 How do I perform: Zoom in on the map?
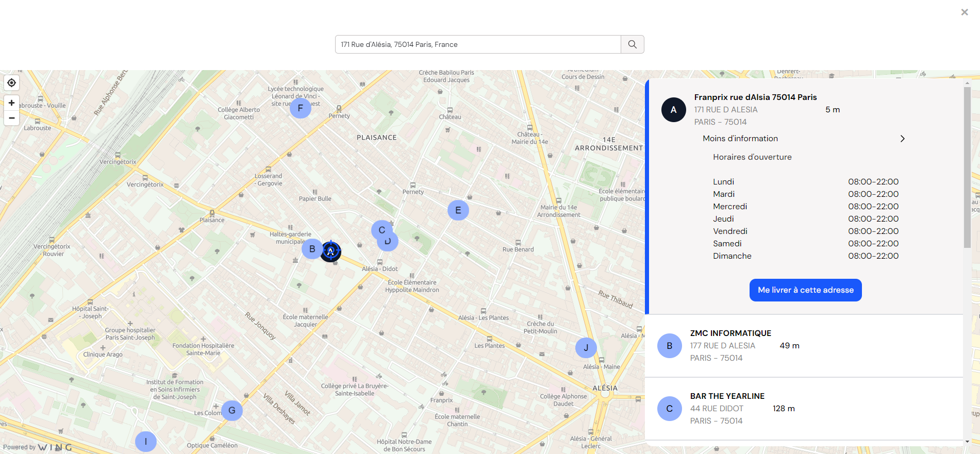(x=11, y=103)
